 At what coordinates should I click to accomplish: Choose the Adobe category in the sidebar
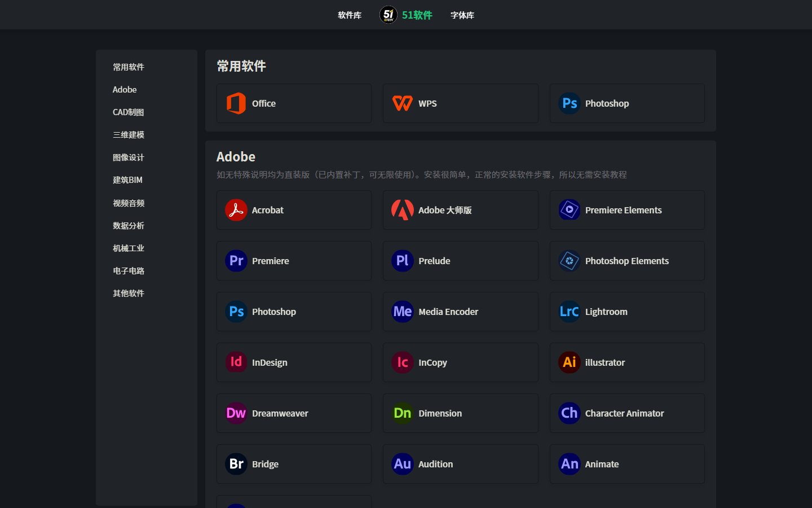click(x=125, y=90)
